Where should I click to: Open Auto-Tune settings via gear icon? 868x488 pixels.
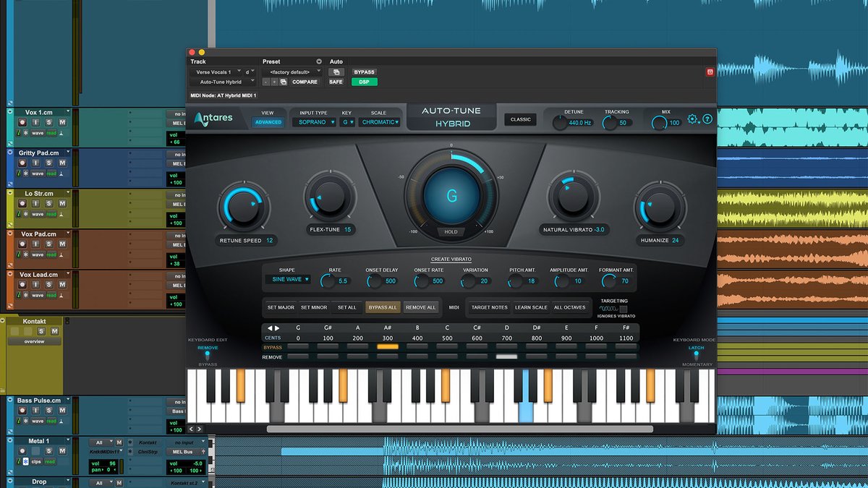tap(692, 119)
